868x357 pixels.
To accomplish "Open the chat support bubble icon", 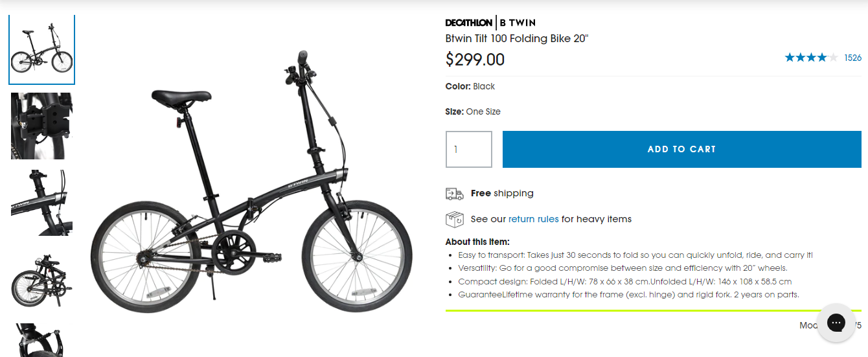I will click(x=836, y=322).
